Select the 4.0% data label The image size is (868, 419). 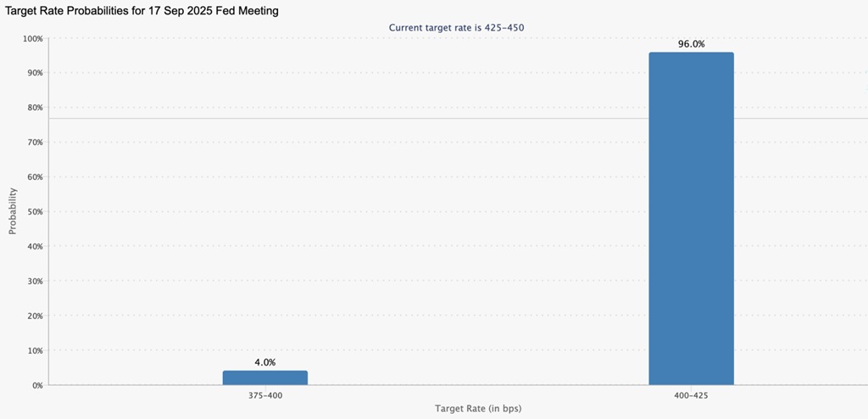point(265,362)
